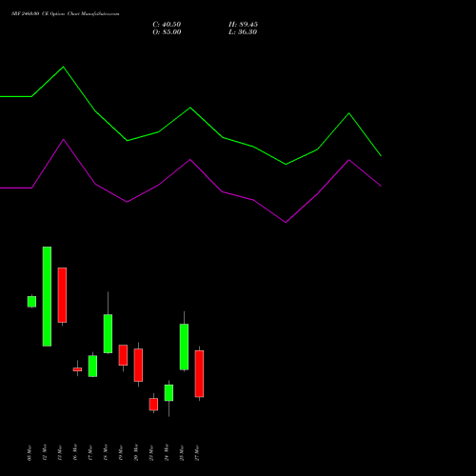
Task: Click the low value L: 36.30
Action: (243, 32)
